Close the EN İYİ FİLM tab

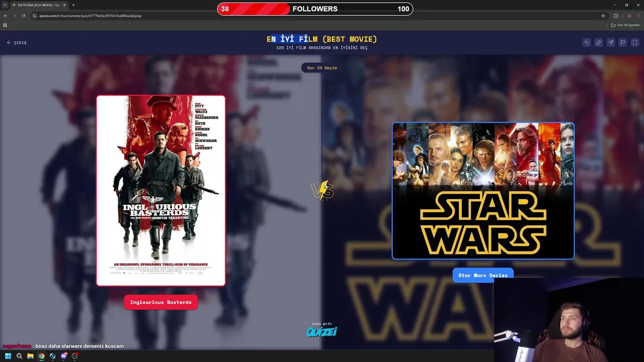[64, 5]
